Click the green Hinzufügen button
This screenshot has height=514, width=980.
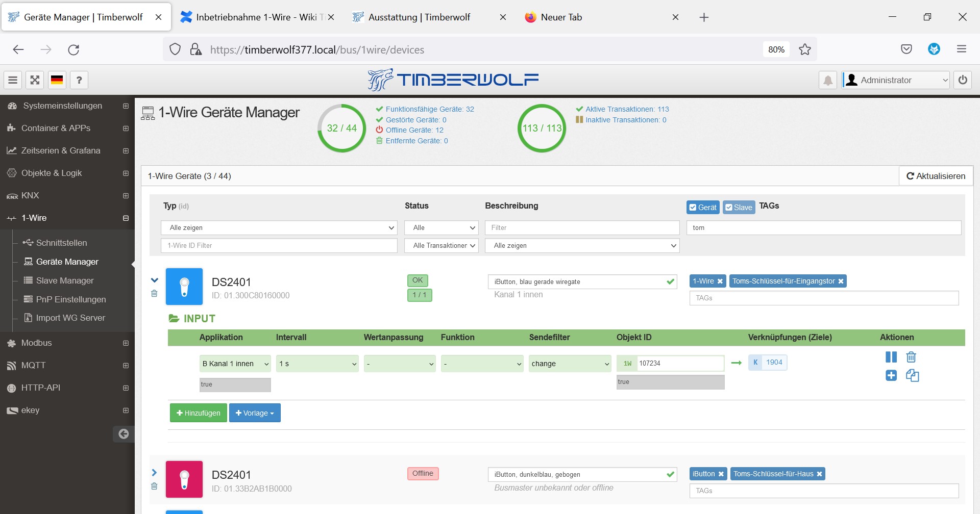click(199, 413)
